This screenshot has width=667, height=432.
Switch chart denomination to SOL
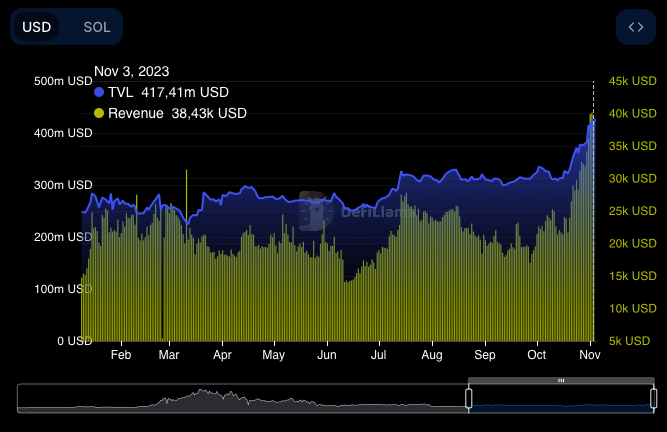coord(97,27)
